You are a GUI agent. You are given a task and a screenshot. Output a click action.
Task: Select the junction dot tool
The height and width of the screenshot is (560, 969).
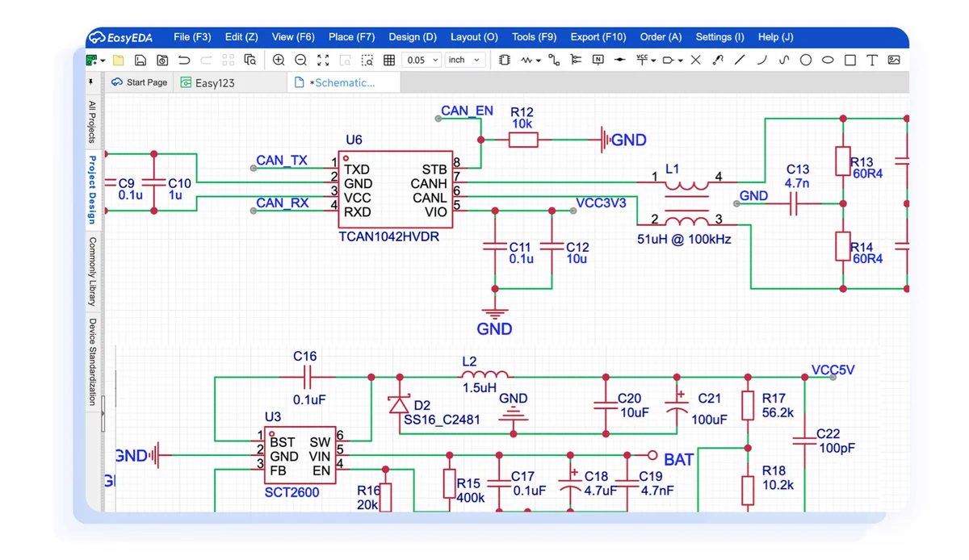(x=620, y=60)
